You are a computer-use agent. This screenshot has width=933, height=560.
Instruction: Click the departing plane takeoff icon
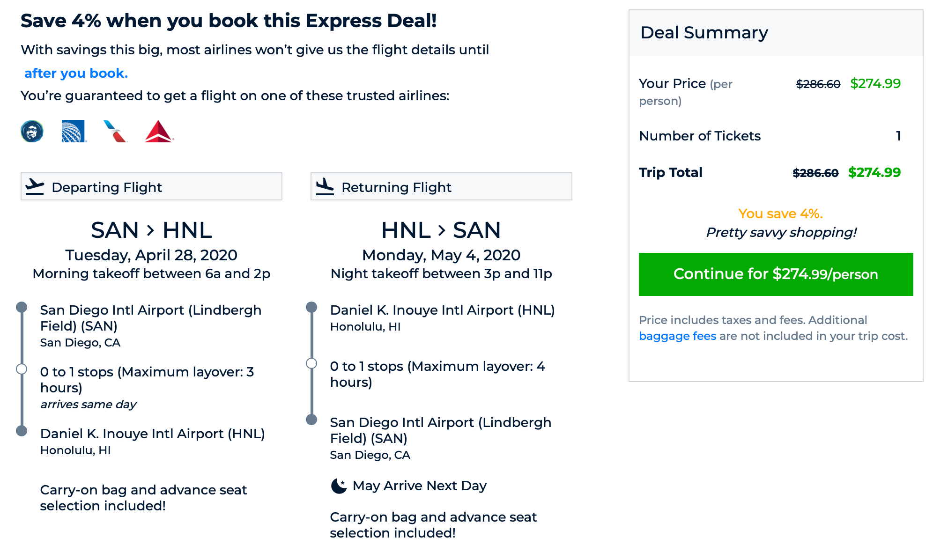(x=35, y=186)
